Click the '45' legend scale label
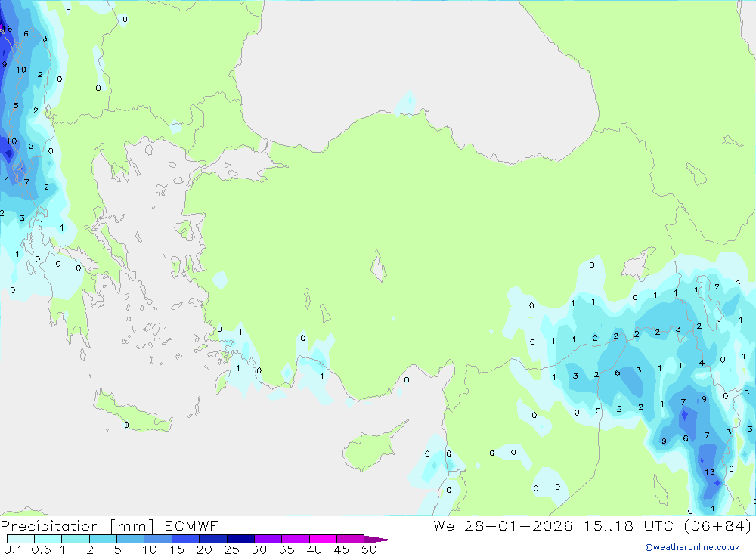This screenshot has height=554, width=756. click(x=342, y=549)
